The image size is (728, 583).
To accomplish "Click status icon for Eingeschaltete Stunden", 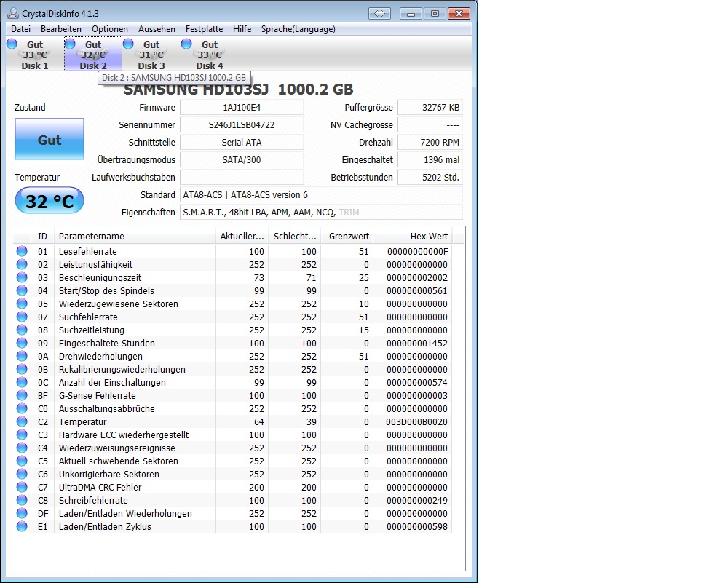I will [22, 343].
